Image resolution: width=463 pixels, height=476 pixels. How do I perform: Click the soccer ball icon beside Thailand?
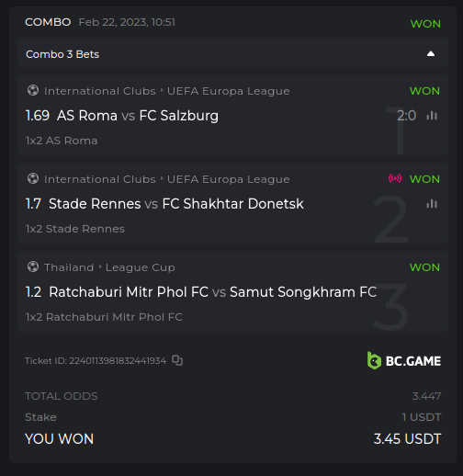point(33,266)
